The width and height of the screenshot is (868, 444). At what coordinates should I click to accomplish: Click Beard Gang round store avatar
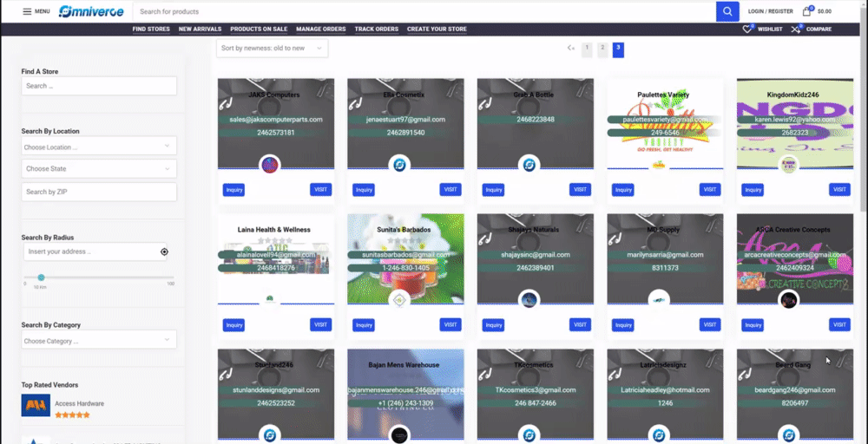(788, 434)
